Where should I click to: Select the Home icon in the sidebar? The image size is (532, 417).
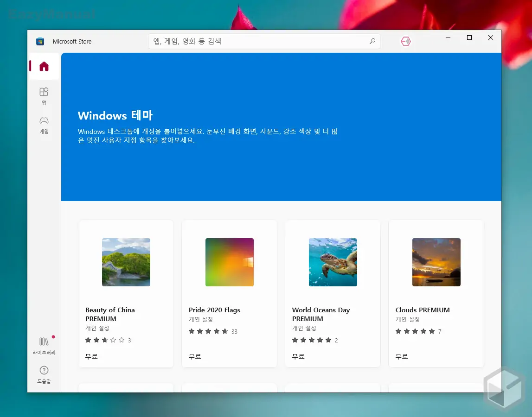pyautogui.click(x=43, y=66)
